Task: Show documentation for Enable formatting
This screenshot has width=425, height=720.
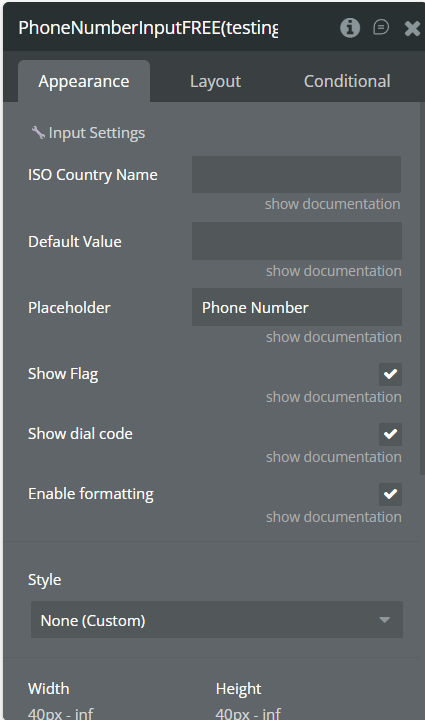Action: click(x=334, y=517)
